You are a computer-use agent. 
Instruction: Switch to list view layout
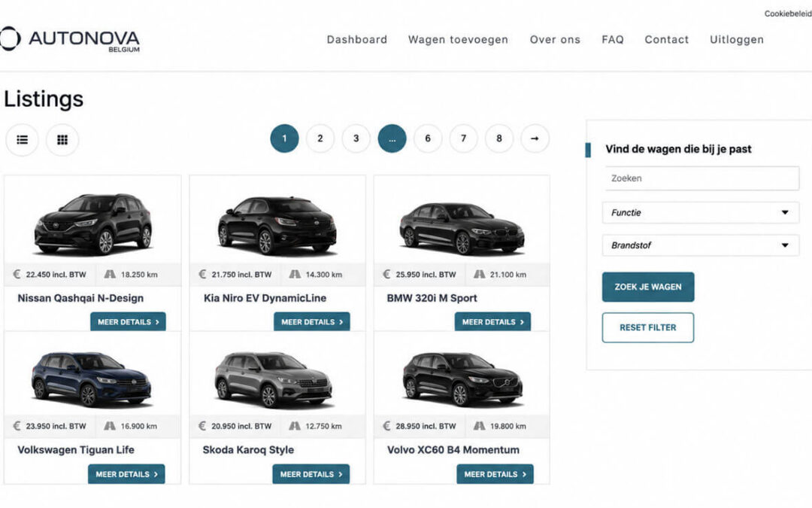23,139
